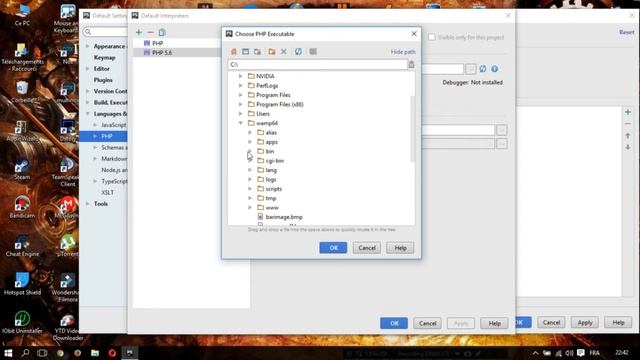Viewport: 640px width, 360px height.
Task: Click OK in Default Interpreters dialog
Action: [x=394, y=323]
